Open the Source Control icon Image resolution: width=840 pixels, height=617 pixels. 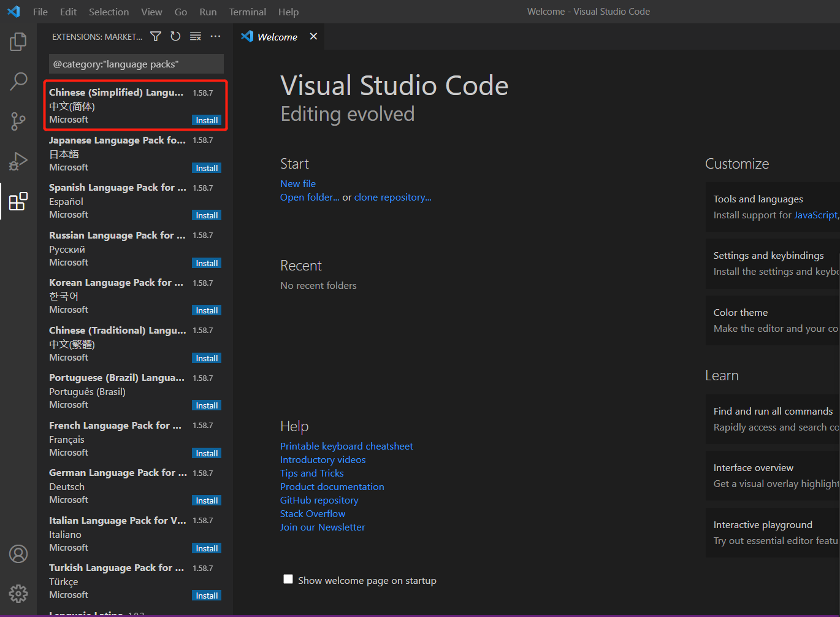click(18, 121)
